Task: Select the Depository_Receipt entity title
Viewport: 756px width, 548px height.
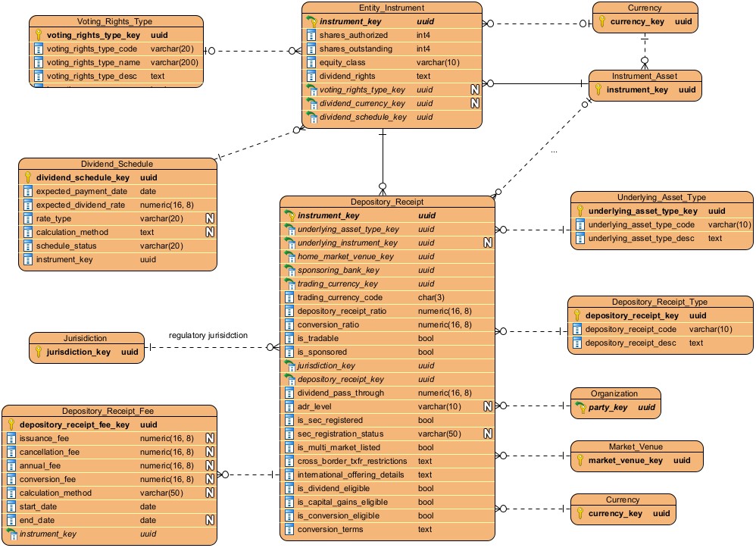Action: 387,202
